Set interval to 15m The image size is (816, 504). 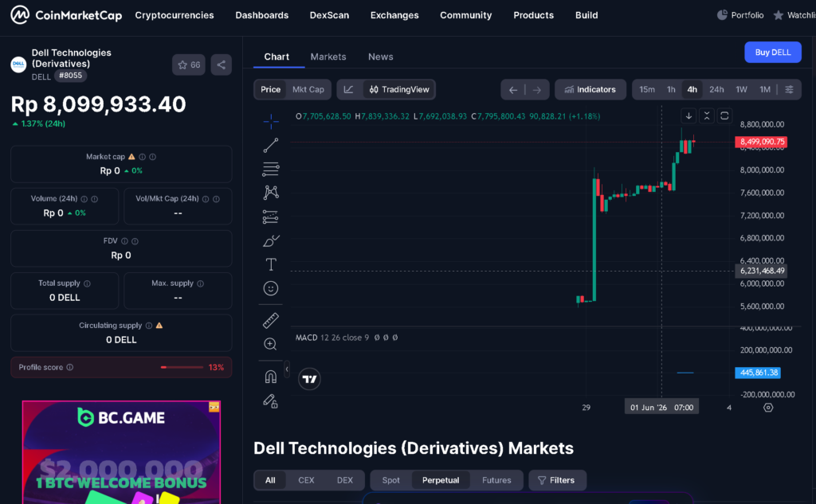(647, 89)
